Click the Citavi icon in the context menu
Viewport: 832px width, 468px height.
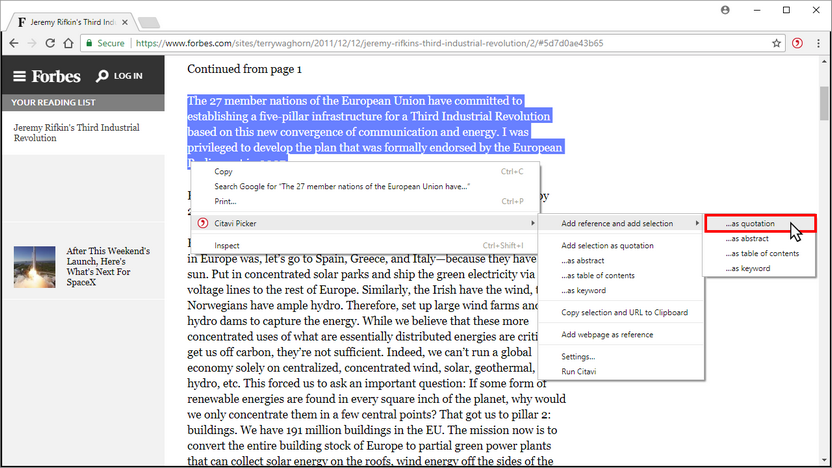click(x=203, y=223)
